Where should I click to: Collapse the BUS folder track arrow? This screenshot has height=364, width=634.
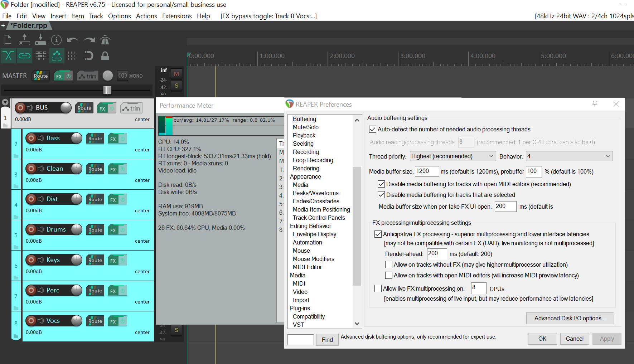pos(5,102)
